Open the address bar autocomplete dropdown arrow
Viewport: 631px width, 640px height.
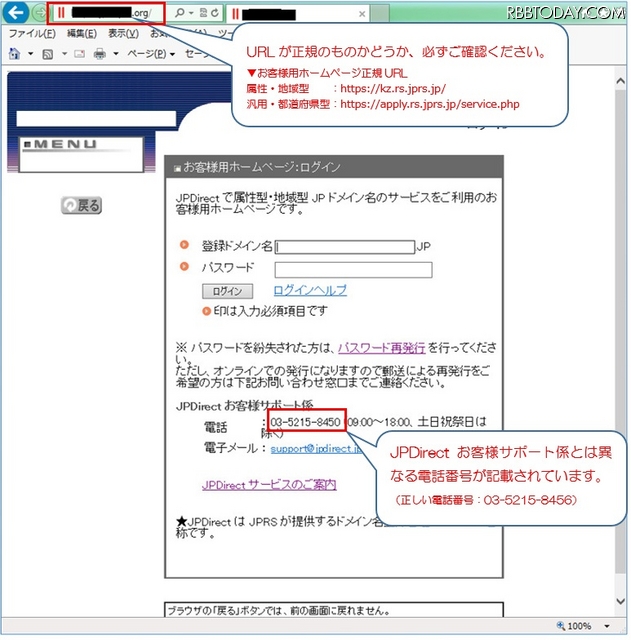(x=191, y=13)
